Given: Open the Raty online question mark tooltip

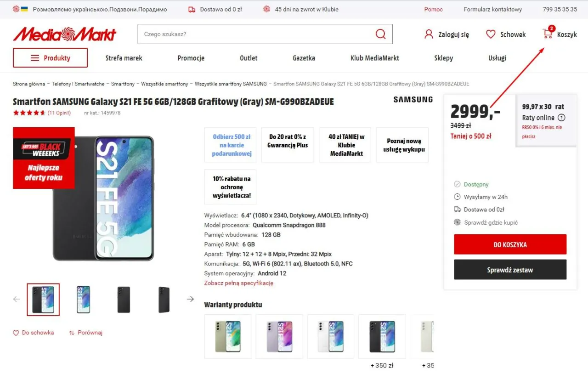Looking at the screenshot, I should pyautogui.click(x=561, y=118).
